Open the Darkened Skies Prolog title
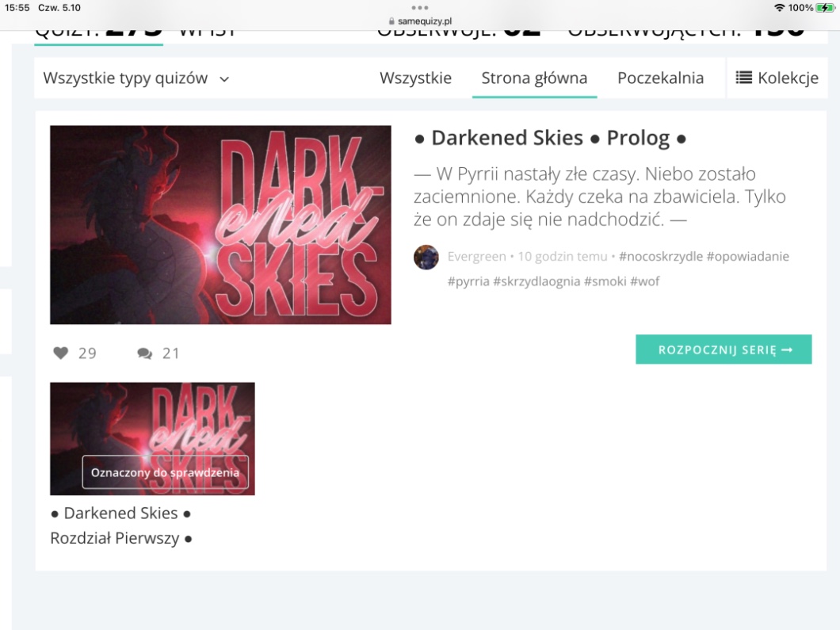 pos(550,138)
